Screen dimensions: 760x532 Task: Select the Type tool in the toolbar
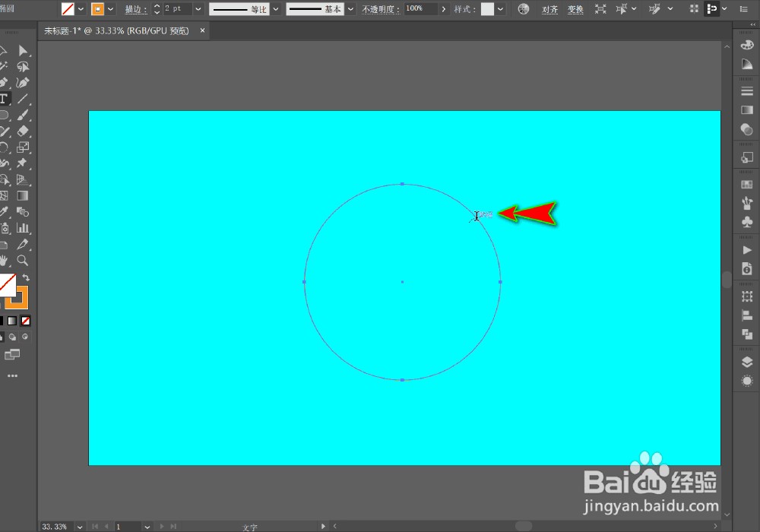pos(4,99)
